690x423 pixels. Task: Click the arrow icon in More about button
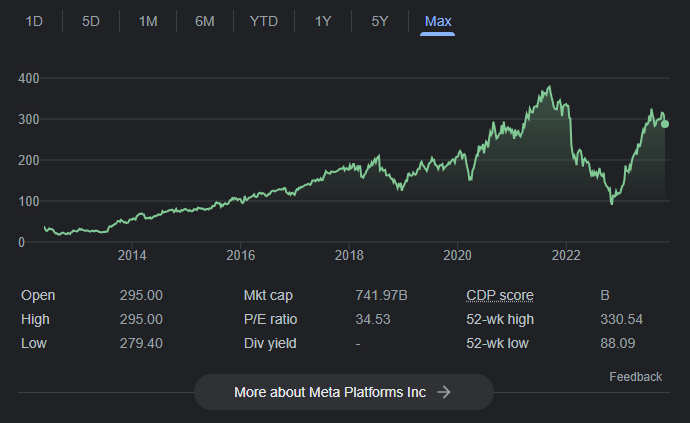click(x=444, y=392)
